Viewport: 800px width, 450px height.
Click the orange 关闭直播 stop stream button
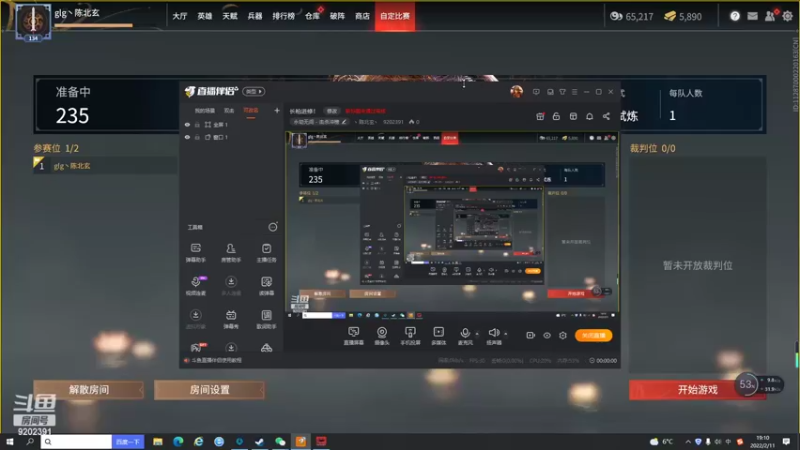point(593,335)
